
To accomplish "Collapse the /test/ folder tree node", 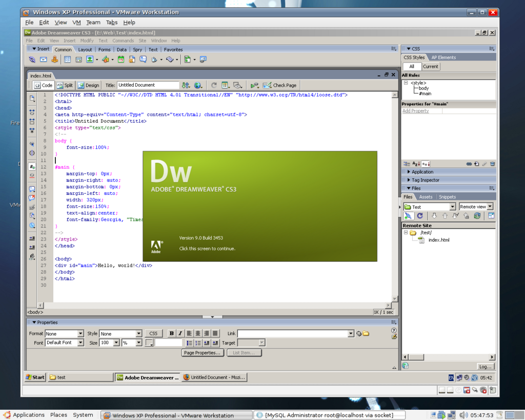I will coord(406,232).
